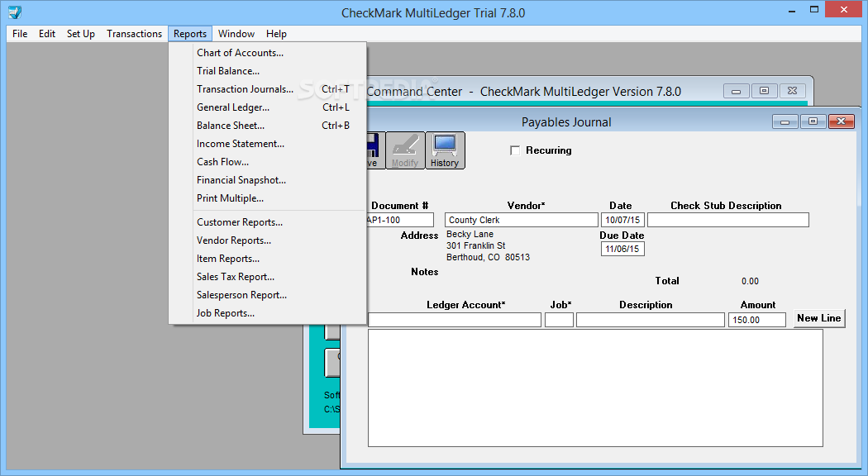Click the Check Stub Description field
The width and height of the screenshot is (868, 476).
pyautogui.click(x=728, y=221)
